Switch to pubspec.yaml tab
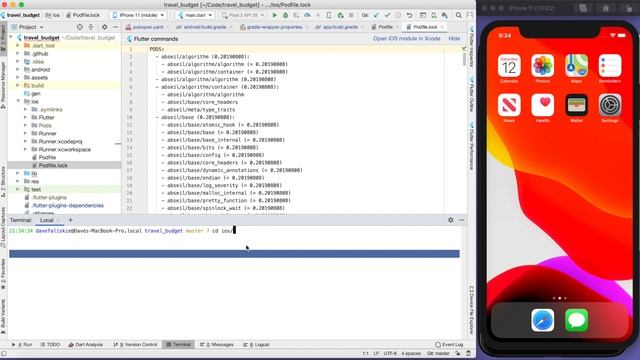This screenshot has width=640, height=360. [148, 27]
